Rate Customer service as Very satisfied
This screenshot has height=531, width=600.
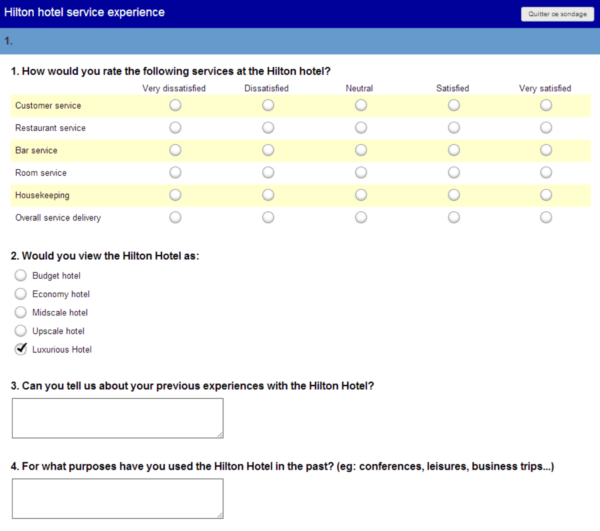[x=546, y=105]
